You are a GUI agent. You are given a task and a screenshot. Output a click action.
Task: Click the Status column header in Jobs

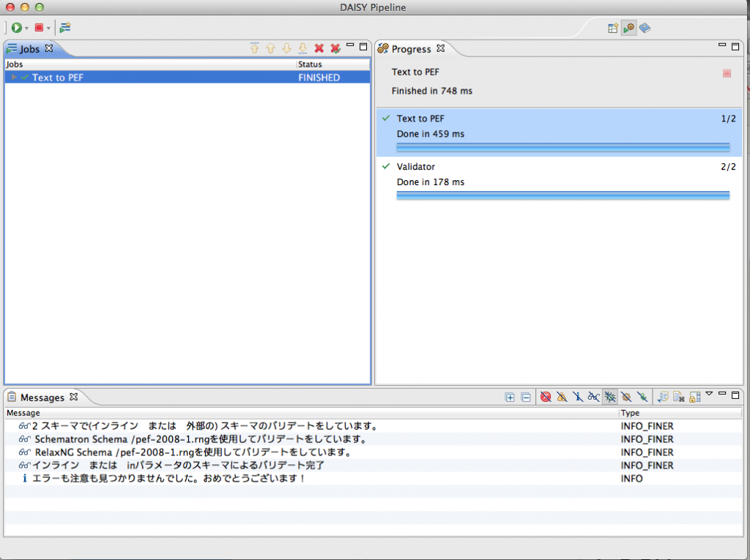click(x=333, y=64)
